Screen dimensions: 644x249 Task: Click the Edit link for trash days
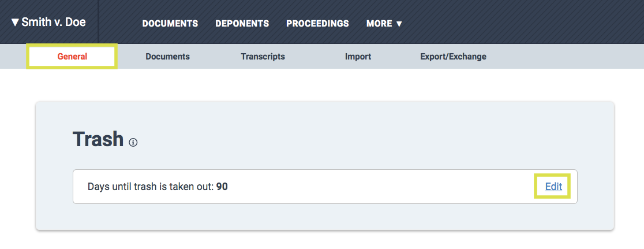553,187
